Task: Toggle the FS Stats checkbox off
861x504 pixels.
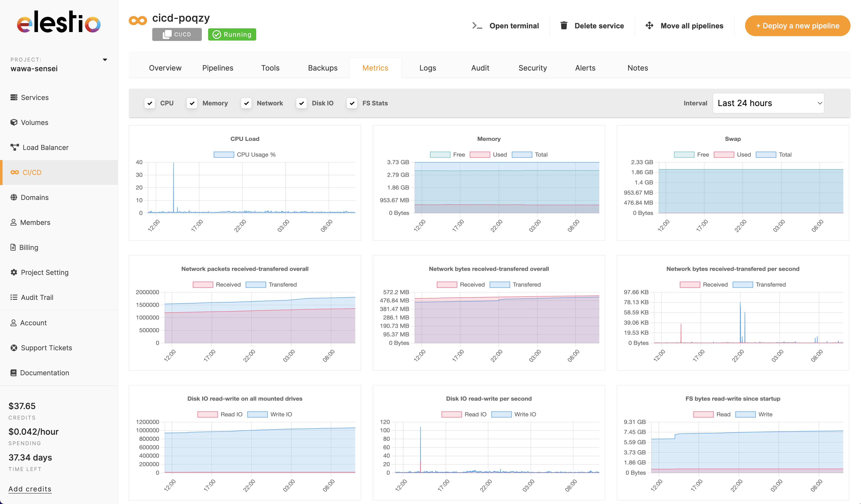Action: tap(352, 103)
